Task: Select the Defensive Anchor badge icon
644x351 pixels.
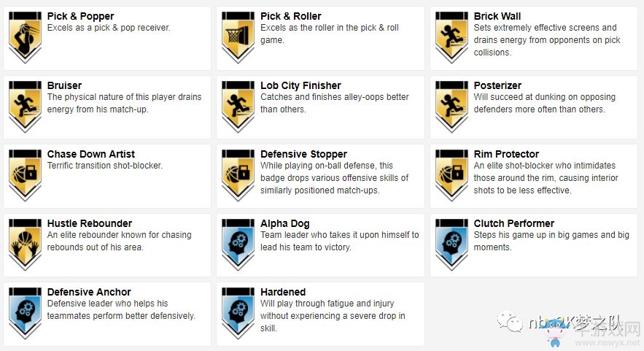Action: pos(25,313)
